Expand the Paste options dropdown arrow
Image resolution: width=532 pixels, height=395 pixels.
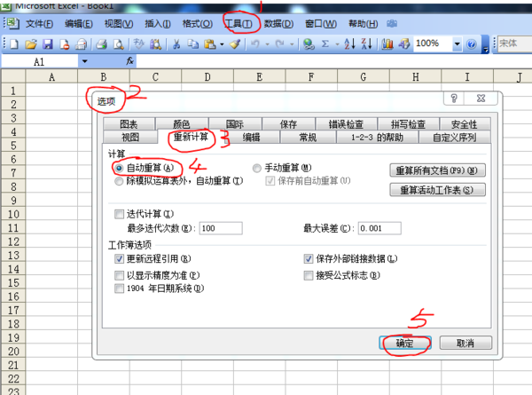(x=222, y=44)
